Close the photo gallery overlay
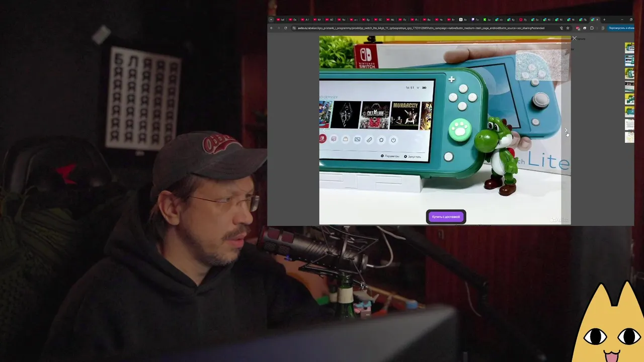 click(574, 38)
